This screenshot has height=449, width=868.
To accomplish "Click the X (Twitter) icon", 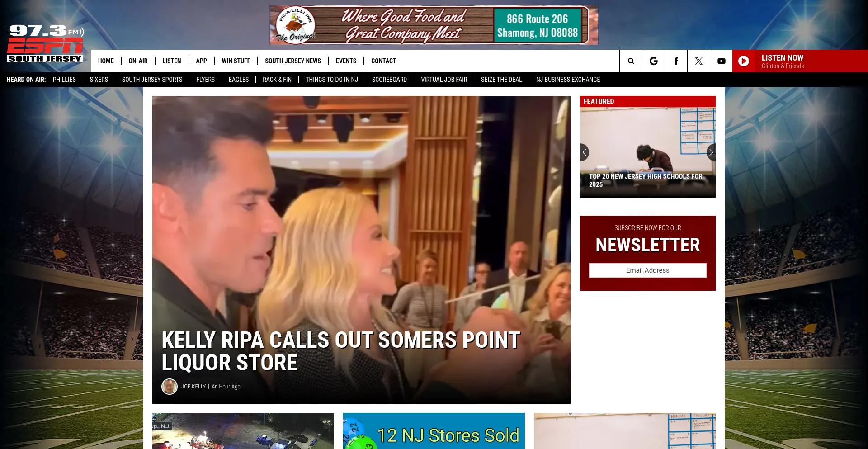I will click(698, 61).
